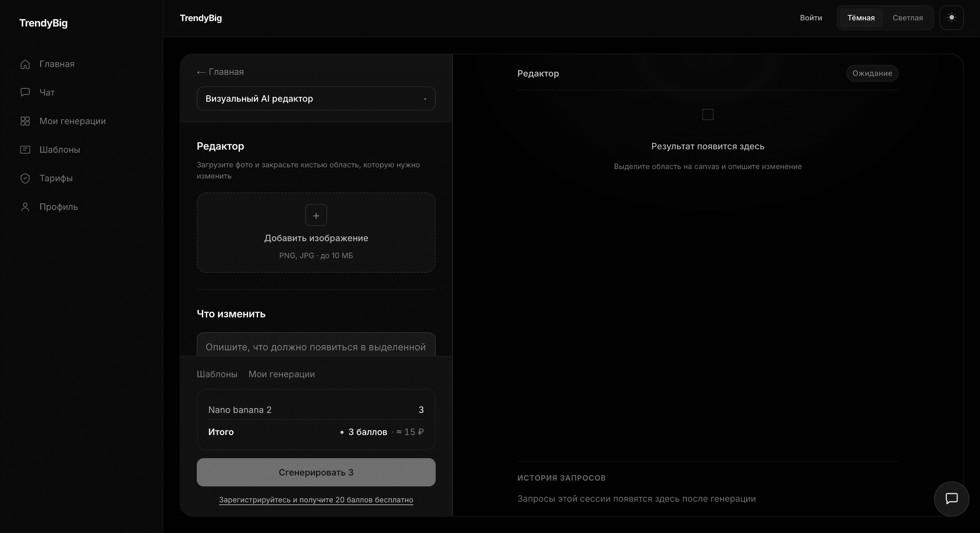Click the plus icon to add image
The width and height of the screenshot is (980, 533).
point(316,215)
